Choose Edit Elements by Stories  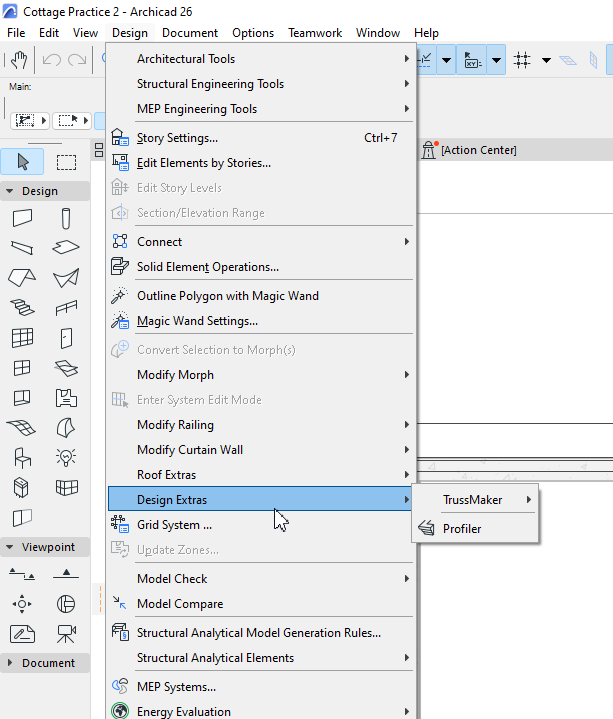pyautogui.click(x=261, y=163)
